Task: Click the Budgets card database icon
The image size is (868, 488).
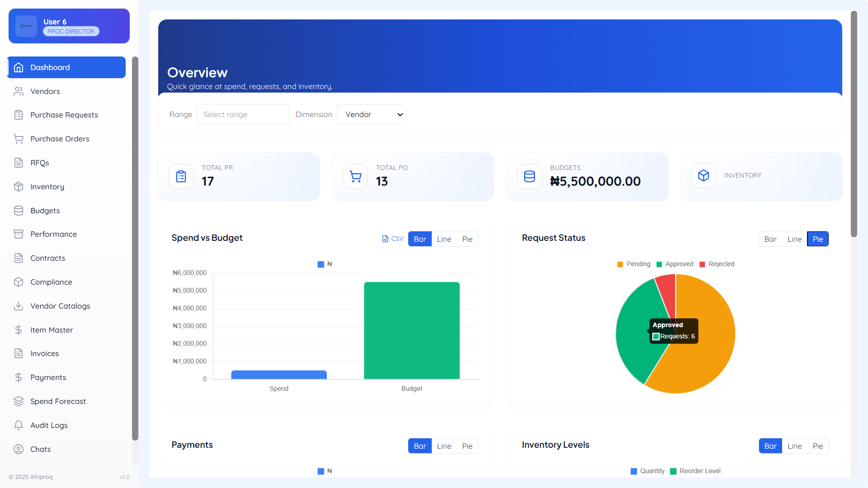Action: pos(529,176)
